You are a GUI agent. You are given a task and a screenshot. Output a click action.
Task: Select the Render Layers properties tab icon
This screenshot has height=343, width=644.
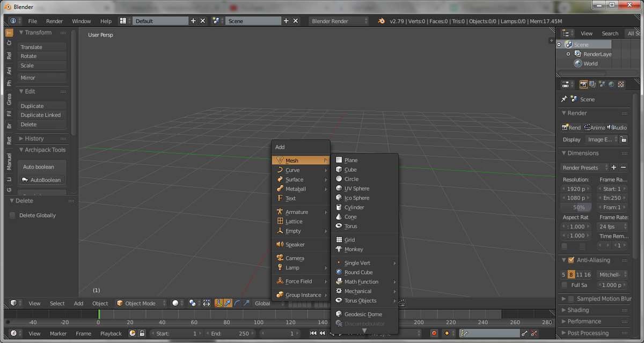592,84
